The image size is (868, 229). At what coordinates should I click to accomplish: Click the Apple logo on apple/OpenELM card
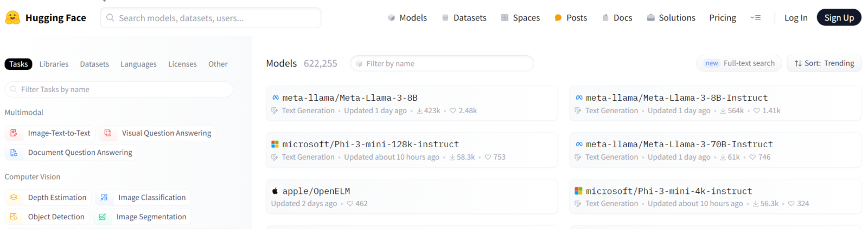275,191
